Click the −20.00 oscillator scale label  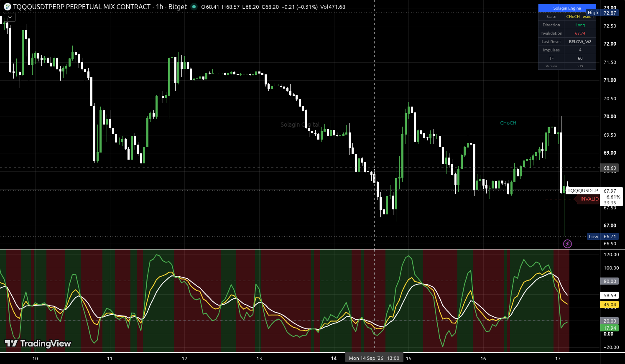(611, 347)
